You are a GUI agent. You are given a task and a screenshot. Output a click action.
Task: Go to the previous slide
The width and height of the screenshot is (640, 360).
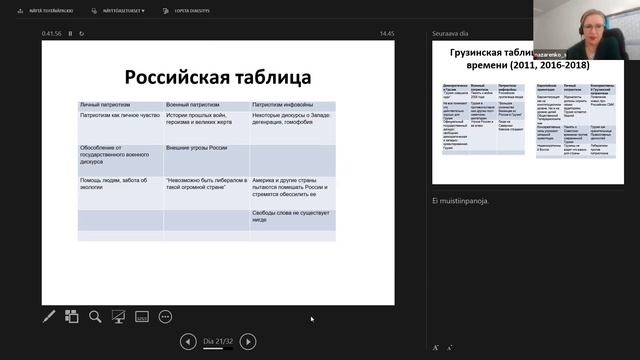tap(188, 342)
